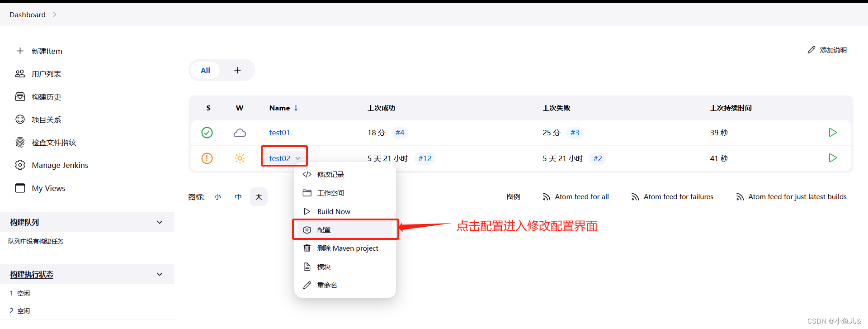The height and width of the screenshot is (329, 868).
Task: Click the gear icon beside 配置
Action: (x=307, y=230)
